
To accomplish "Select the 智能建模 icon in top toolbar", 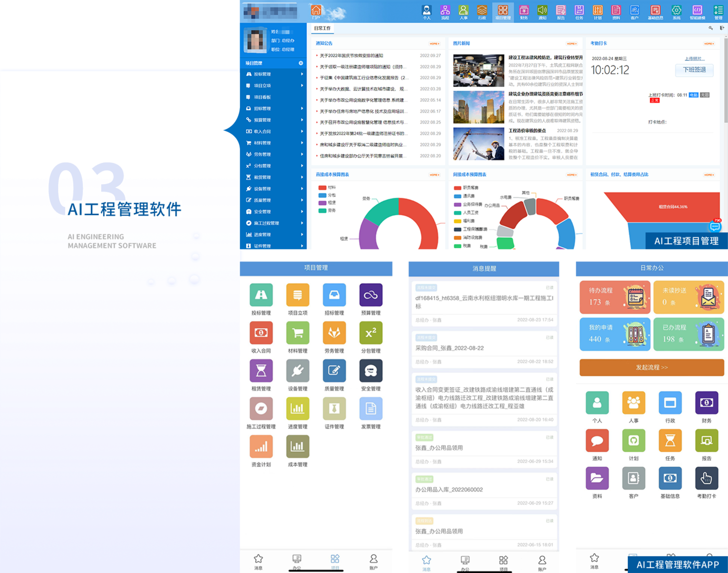I will point(697,11).
